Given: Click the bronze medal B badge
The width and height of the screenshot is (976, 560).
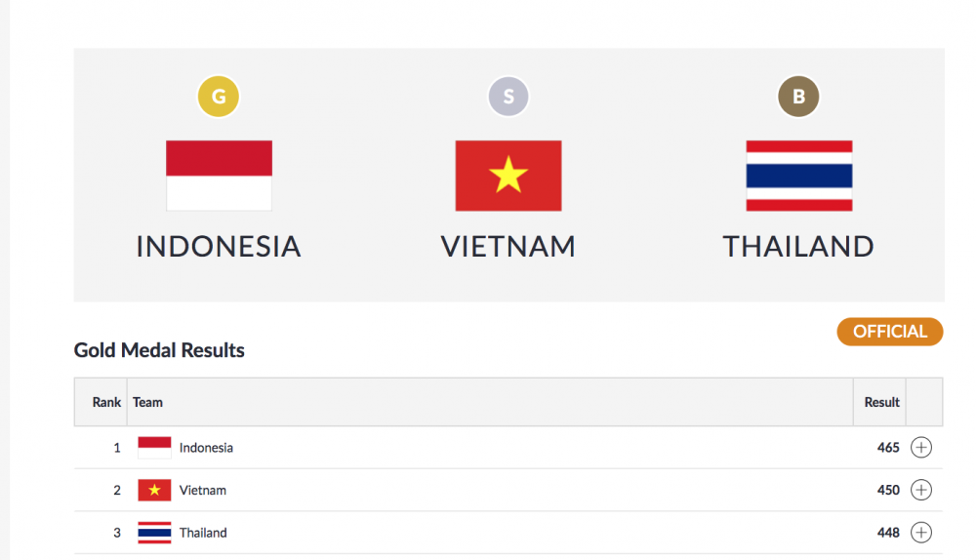Looking at the screenshot, I should pos(798,97).
